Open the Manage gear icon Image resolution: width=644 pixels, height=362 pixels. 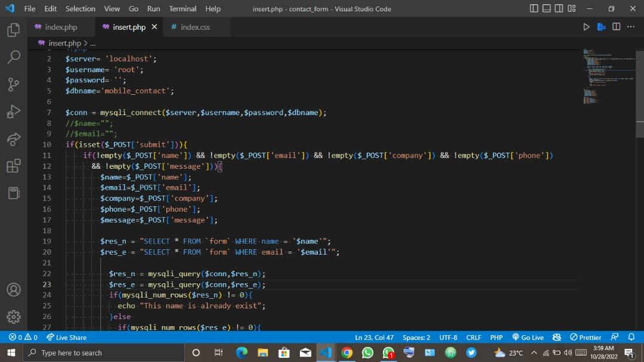(14, 317)
